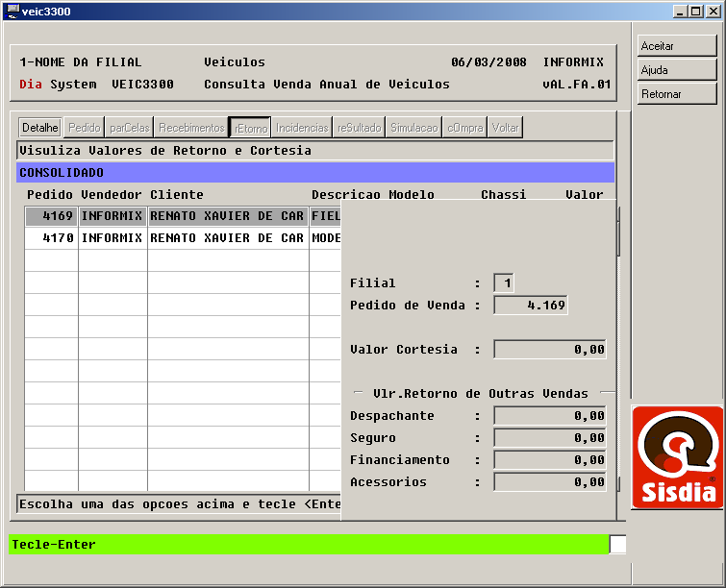
Task: Select pedido 4170 cell
Action: click(51, 237)
